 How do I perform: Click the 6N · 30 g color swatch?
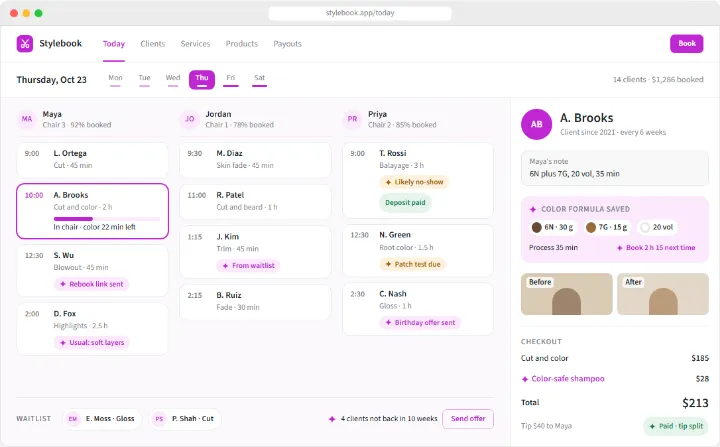point(553,227)
